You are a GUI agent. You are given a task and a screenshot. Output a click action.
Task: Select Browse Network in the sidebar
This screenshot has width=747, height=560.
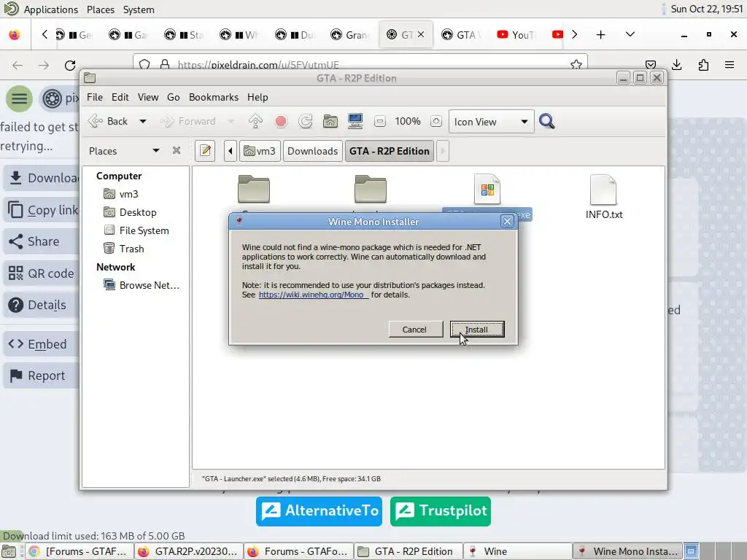coord(149,285)
